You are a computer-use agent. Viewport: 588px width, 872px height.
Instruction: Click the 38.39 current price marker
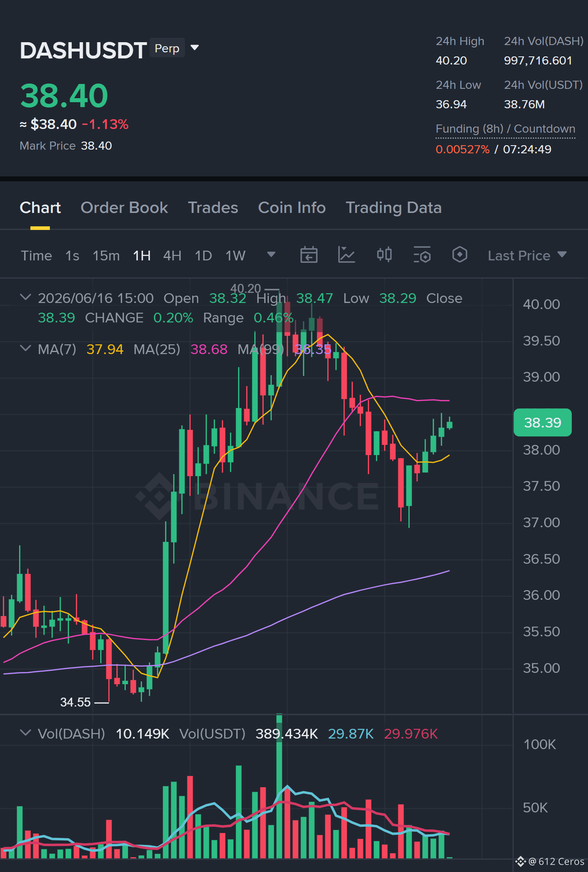coord(543,423)
